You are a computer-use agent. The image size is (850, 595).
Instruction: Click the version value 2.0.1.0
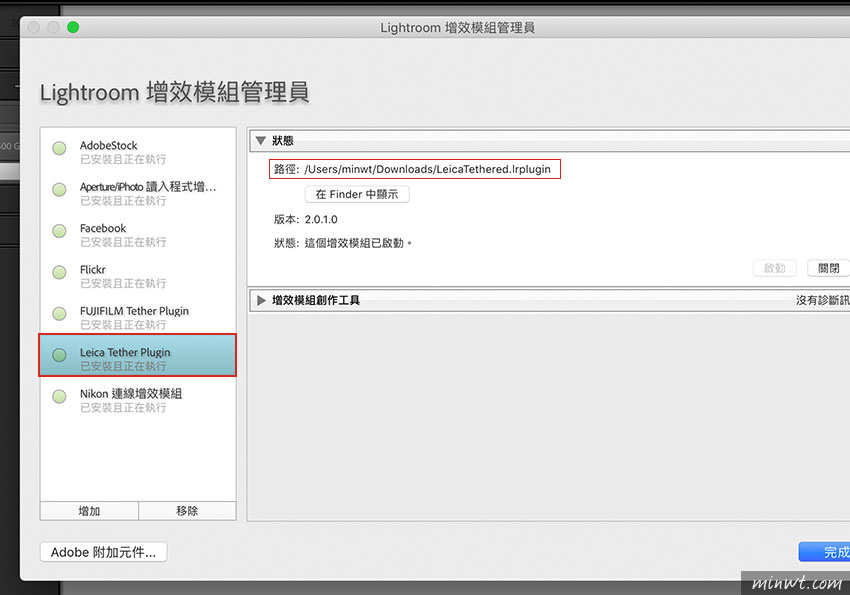[321, 219]
